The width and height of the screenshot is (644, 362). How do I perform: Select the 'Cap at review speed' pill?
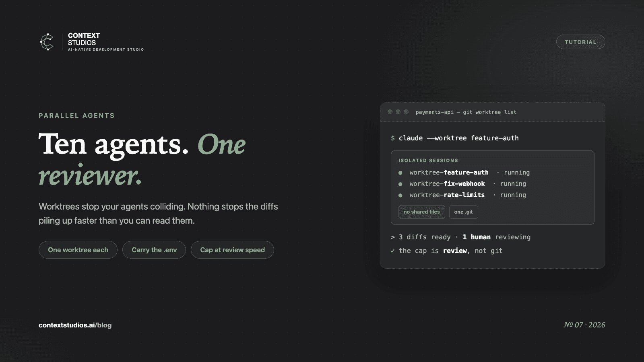(x=232, y=250)
